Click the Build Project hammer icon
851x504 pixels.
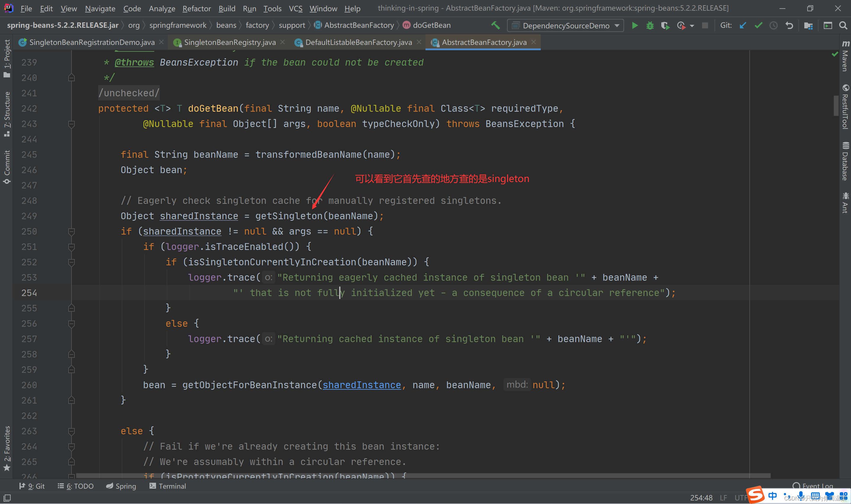pyautogui.click(x=496, y=25)
